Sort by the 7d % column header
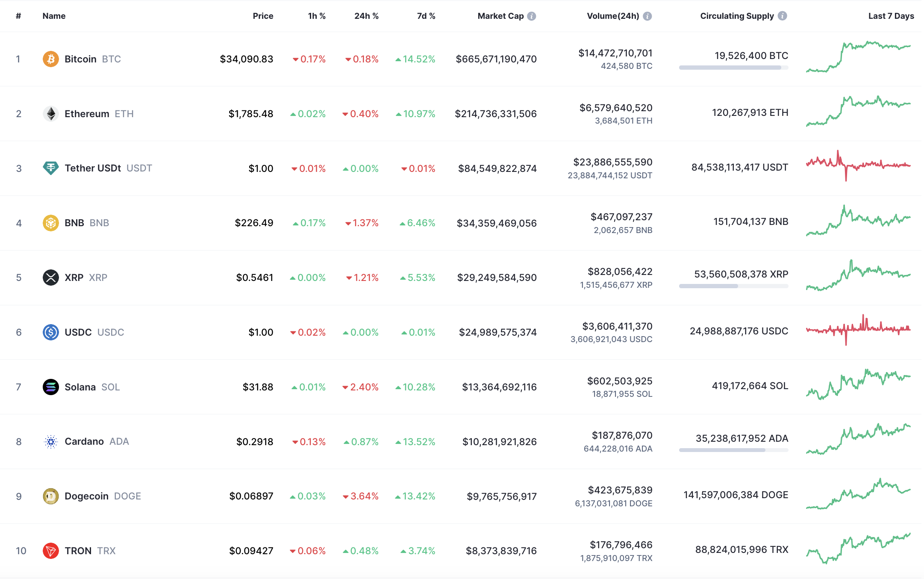 click(426, 16)
